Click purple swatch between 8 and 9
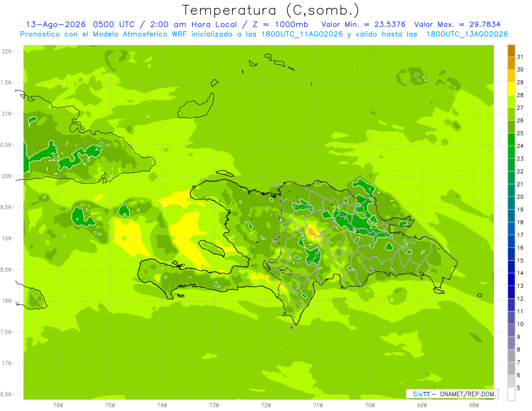Screen dimensions: 532x411 click(x=511, y=343)
